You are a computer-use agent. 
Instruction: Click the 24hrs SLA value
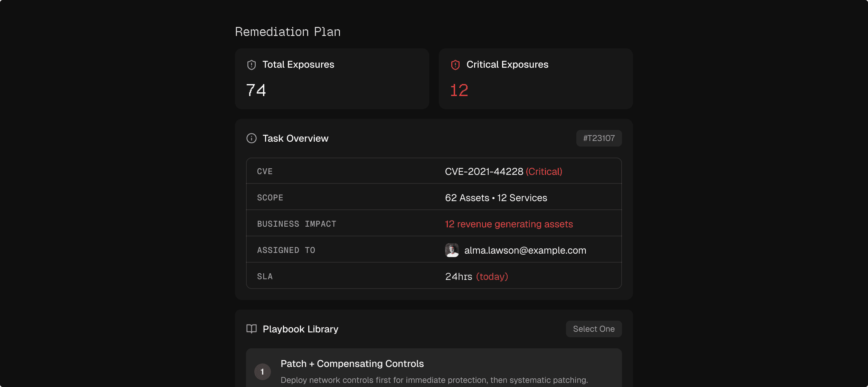pyautogui.click(x=459, y=276)
